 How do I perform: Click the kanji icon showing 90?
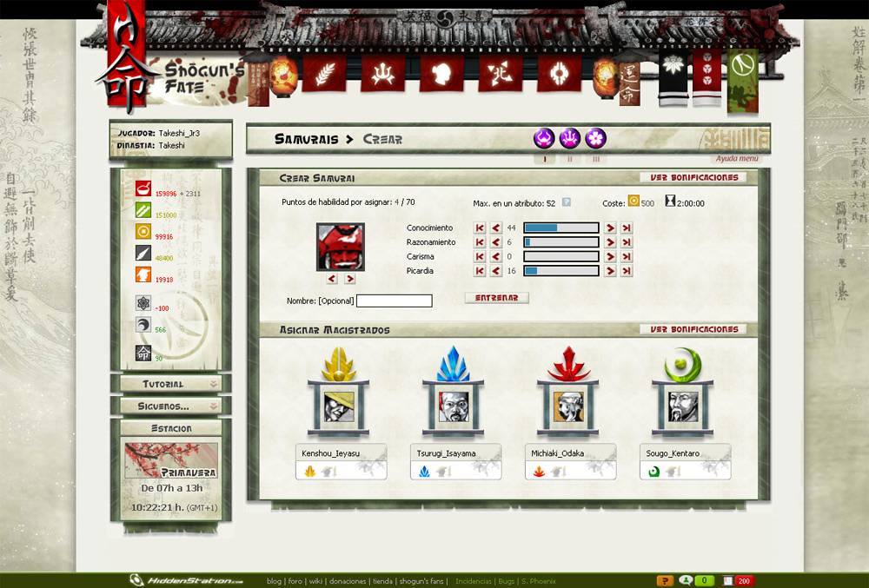pos(143,353)
